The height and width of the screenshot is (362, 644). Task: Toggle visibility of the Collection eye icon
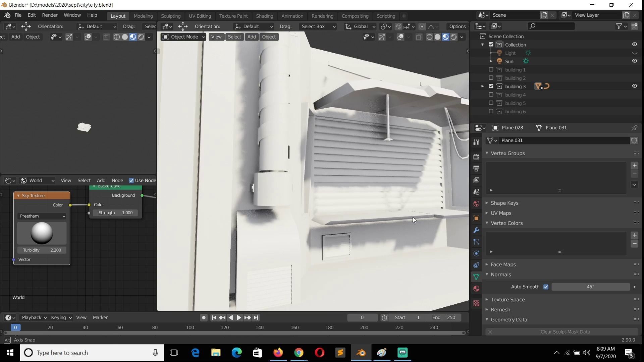[x=635, y=44]
